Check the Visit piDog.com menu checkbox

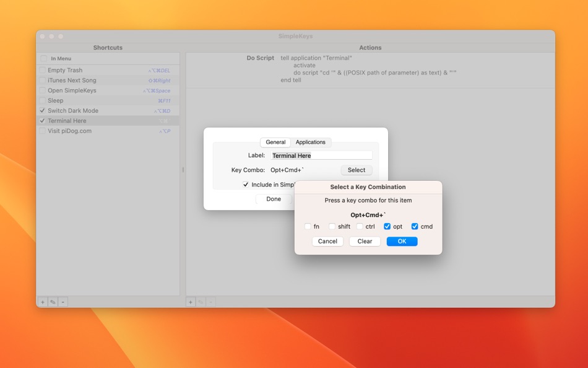click(x=42, y=131)
